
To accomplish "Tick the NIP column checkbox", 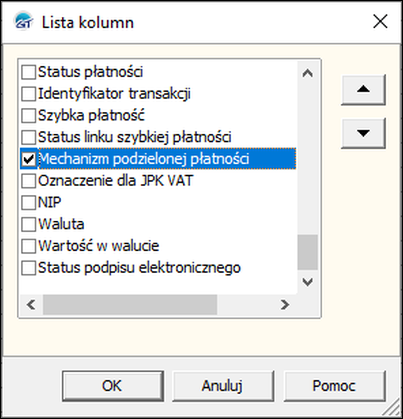I will (29, 203).
